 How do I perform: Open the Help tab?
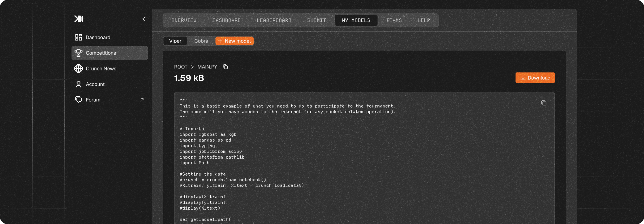pyautogui.click(x=424, y=20)
